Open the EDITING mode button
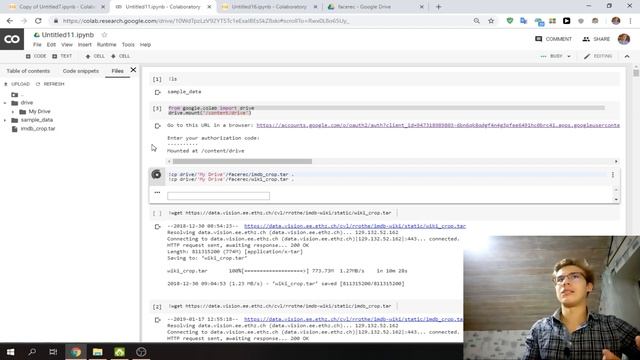The width and height of the screenshot is (640, 360). [598, 56]
